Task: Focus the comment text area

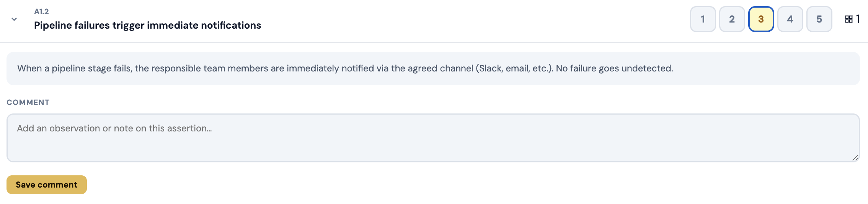Action: pyautogui.click(x=432, y=138)
